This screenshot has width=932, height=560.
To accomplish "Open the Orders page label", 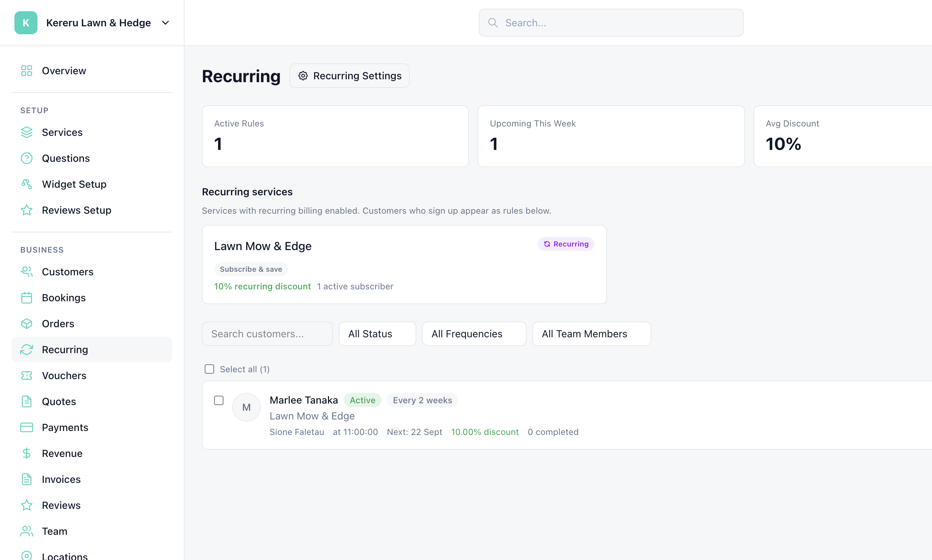I will [x=58, y=324].
